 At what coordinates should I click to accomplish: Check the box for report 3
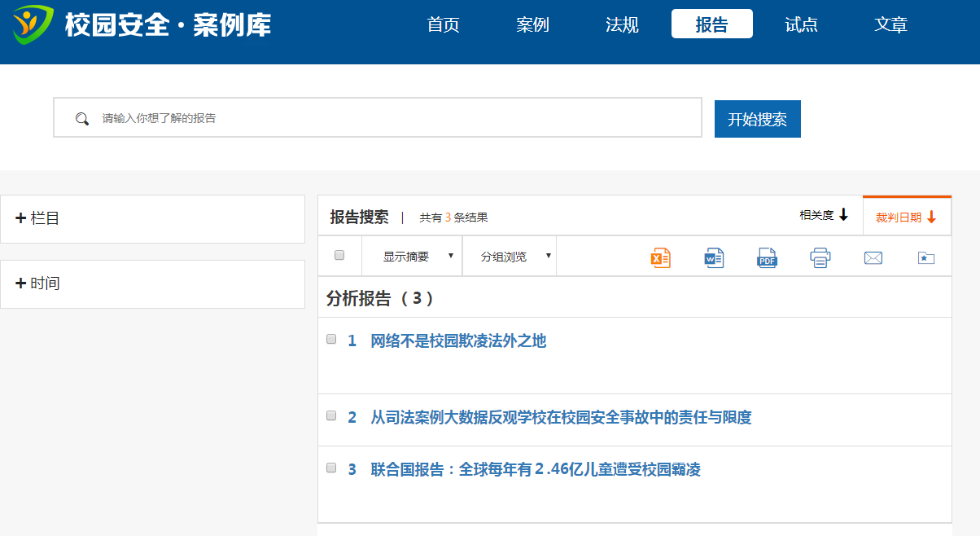331,468
